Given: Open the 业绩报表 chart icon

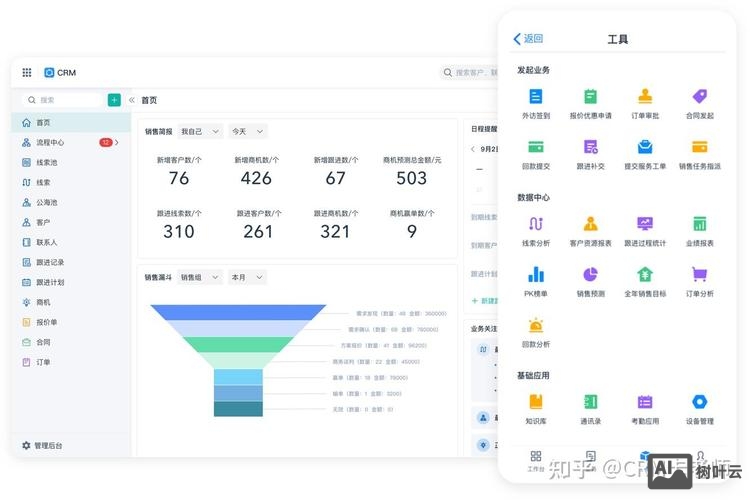Looking at the screenshot, I should coord(699,223).
